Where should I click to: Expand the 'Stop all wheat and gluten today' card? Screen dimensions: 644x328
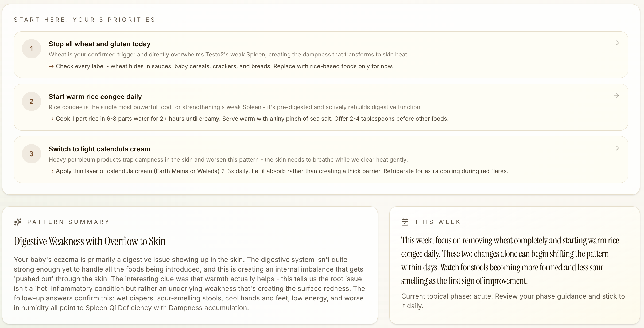[x=99, y=44]
